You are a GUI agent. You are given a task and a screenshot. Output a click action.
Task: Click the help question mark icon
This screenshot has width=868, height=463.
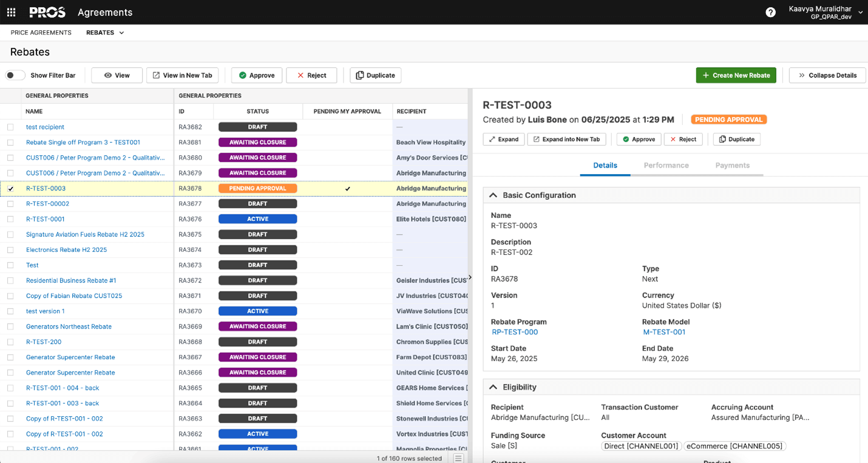coord(770,12)
